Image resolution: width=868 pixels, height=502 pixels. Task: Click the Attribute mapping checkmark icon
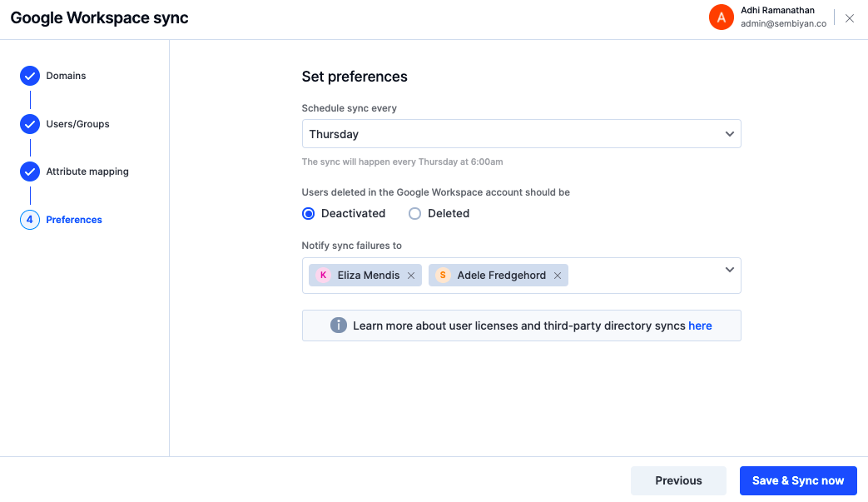click(30, 171)
